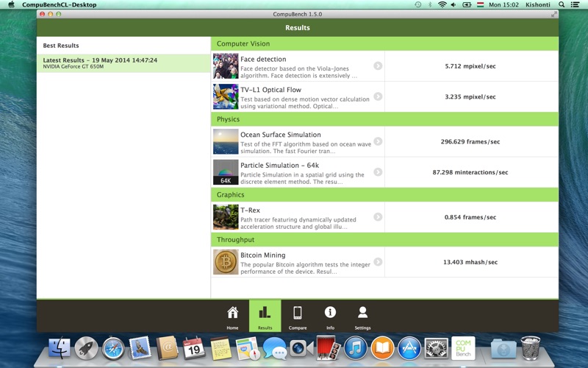Open the Hungarian flag input menu
Screen dimensions: 588x368
pos(480,4)
